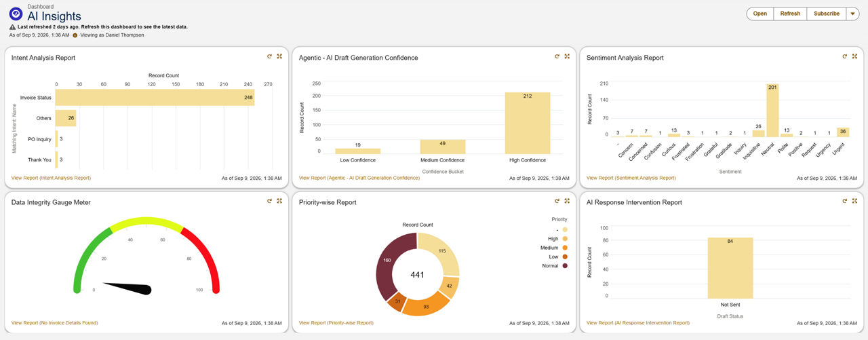This screenshot has width=868, height=340.
Task: Click the Low priority legend swatch
Action: 565,257
